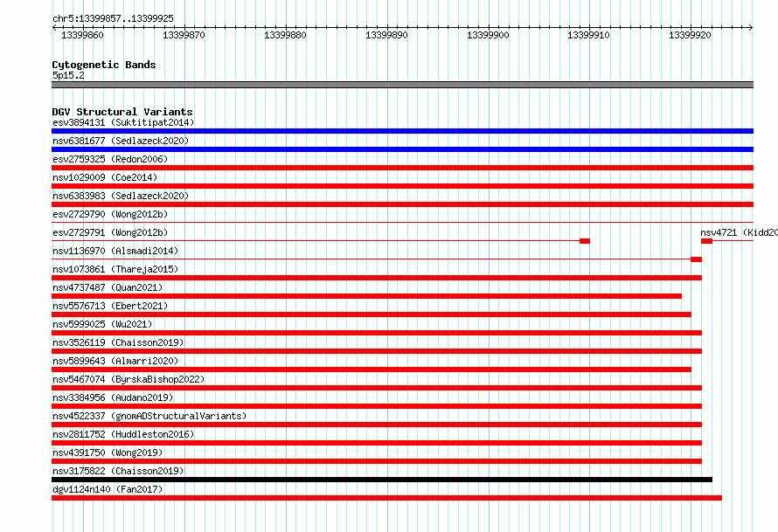Click the Cytogenetic Bands track title
778x532 pixels.
coord(104,65)
